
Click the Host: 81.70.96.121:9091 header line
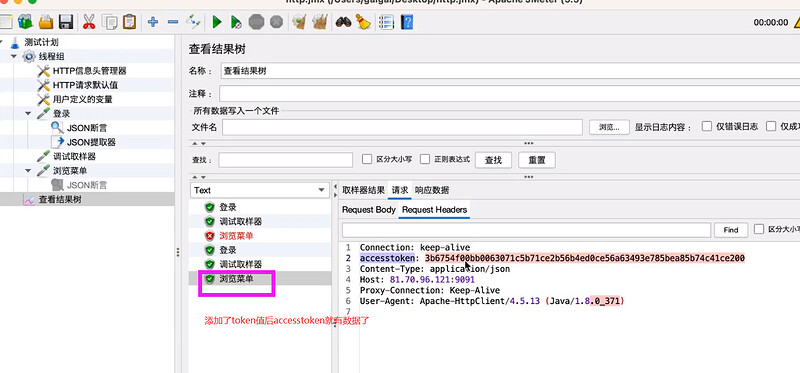pyautogui.click(x=417, y=280)
